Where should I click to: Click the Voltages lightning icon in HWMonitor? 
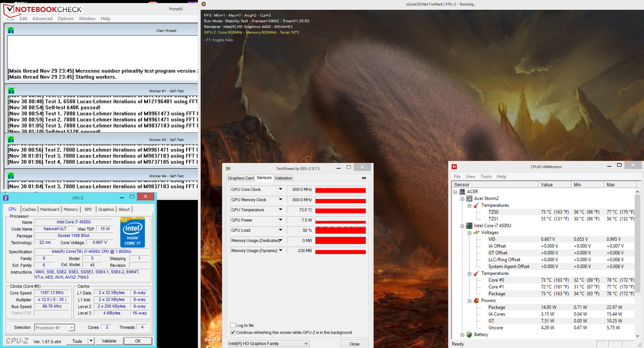(476, 233)
